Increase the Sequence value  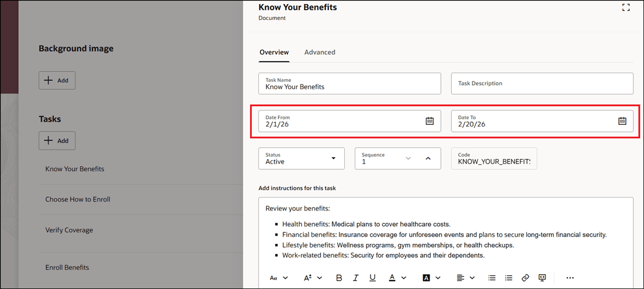(x=428, y=158)
